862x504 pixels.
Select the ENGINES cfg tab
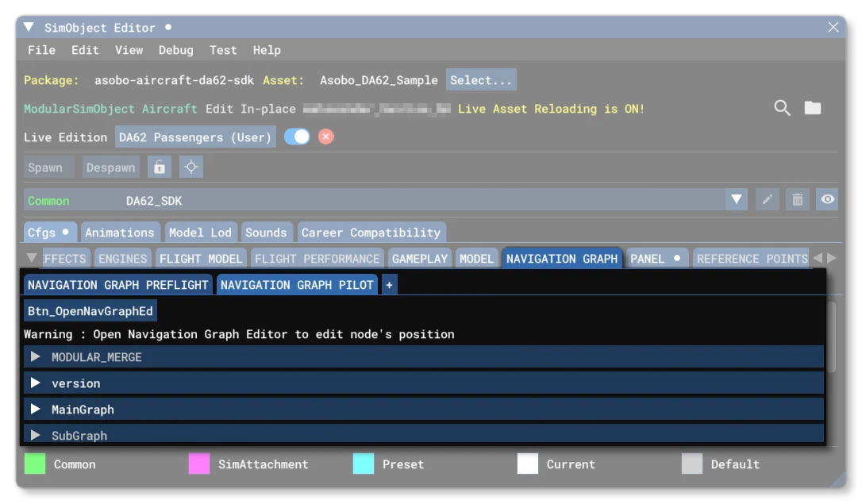point(122,258)
